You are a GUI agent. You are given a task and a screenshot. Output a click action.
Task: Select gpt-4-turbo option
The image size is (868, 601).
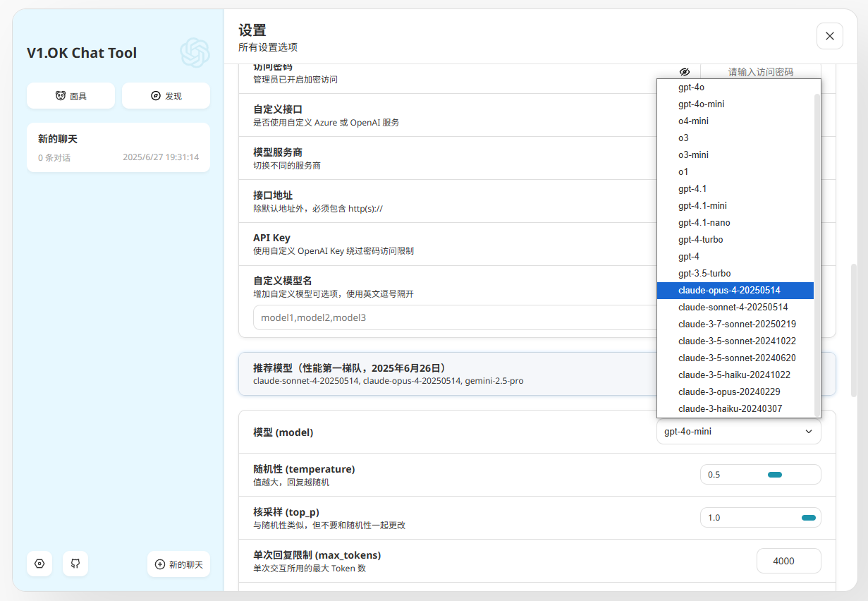coord(735,240)
